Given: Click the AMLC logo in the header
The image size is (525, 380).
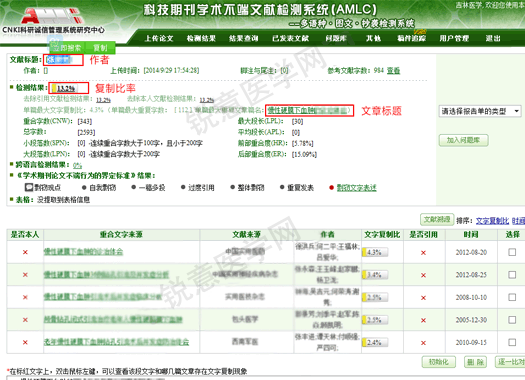Looking at the screenshot, I should pyautogui.click(x=52, y=16).
